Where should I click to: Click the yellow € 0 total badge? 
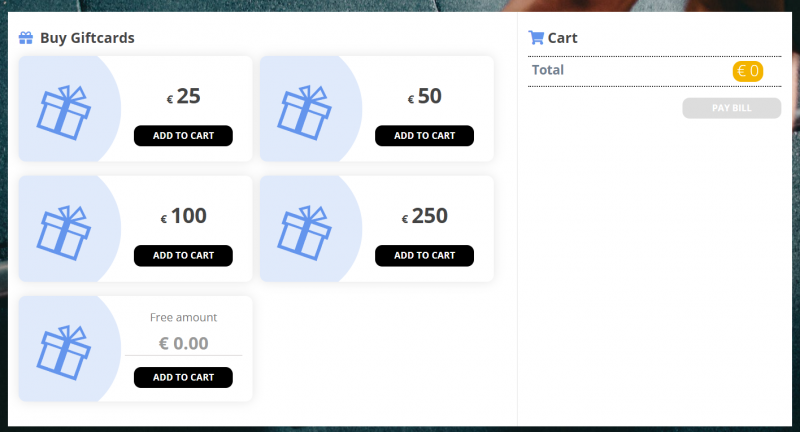pos(748,71)
